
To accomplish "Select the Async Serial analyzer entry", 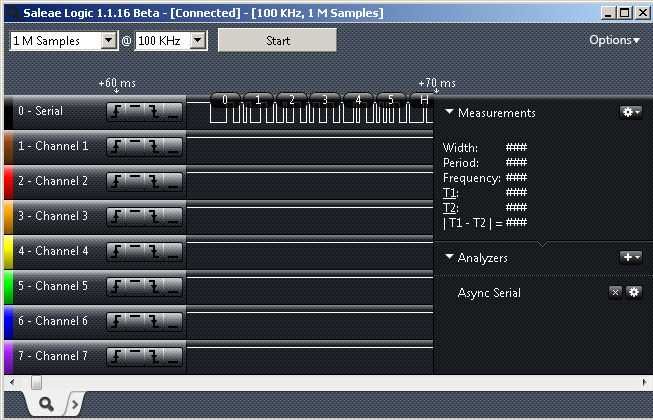I will click(489, 293).
